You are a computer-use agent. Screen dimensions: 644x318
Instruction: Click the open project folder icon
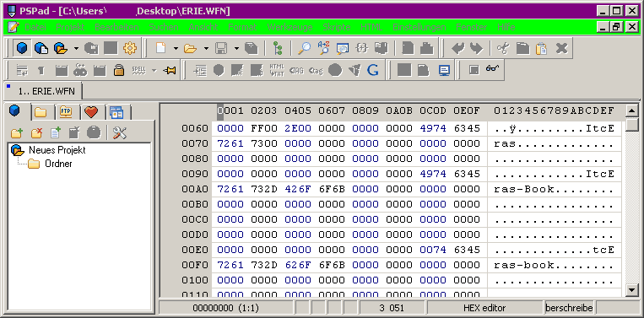point(61,49)
